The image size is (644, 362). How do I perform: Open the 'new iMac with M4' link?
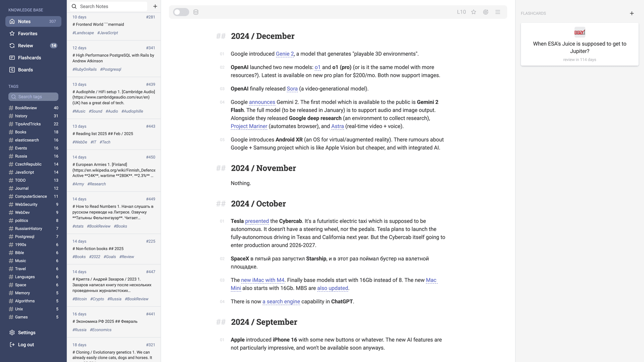263,280
